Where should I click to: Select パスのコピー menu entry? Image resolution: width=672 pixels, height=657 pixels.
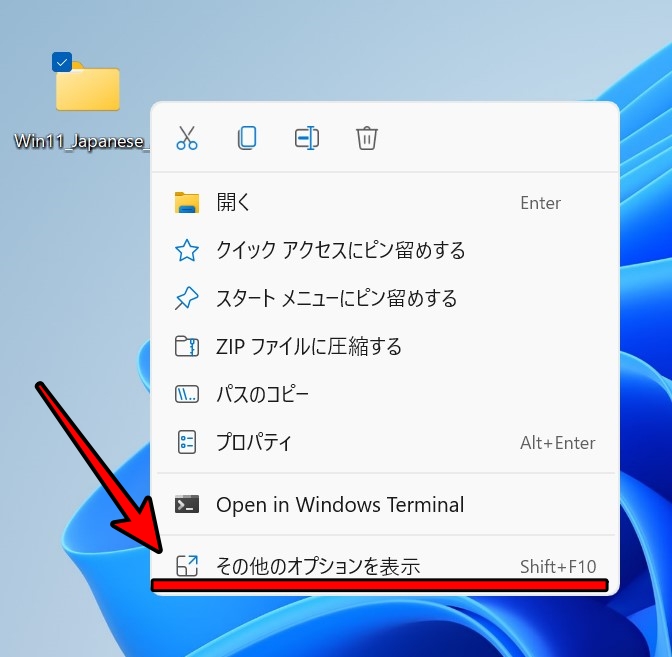click(x=262, y=395)
